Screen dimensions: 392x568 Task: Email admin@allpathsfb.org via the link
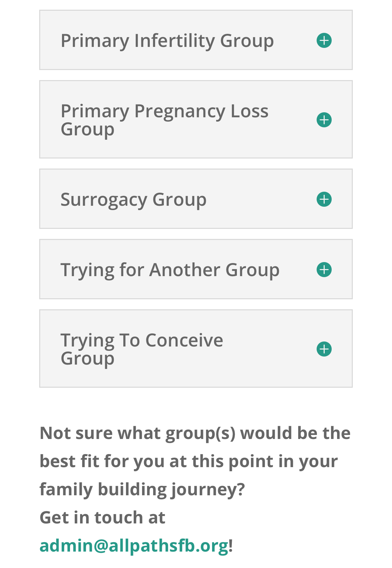134,545
